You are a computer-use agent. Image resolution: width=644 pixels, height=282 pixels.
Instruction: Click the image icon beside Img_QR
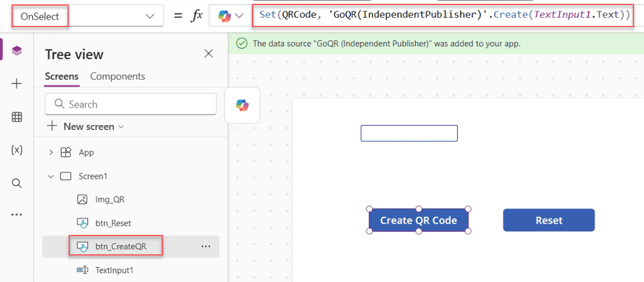82,200
